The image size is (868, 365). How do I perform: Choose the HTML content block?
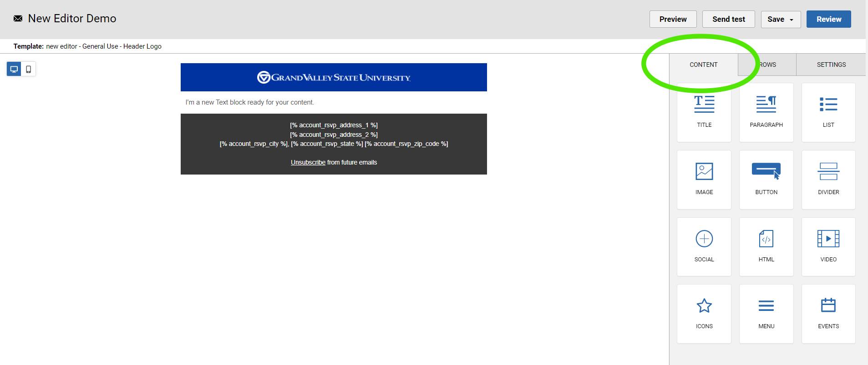[766, 246]
